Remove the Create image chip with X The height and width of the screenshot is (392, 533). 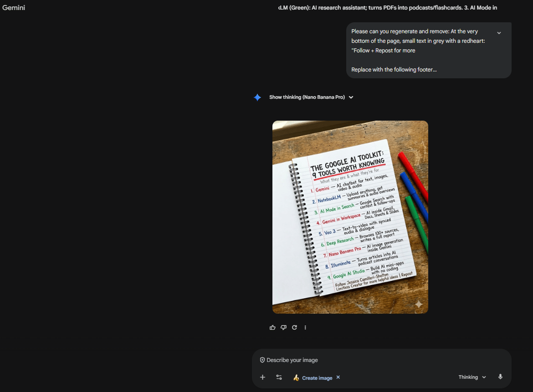pyautogui.click(x=338, y=377)
